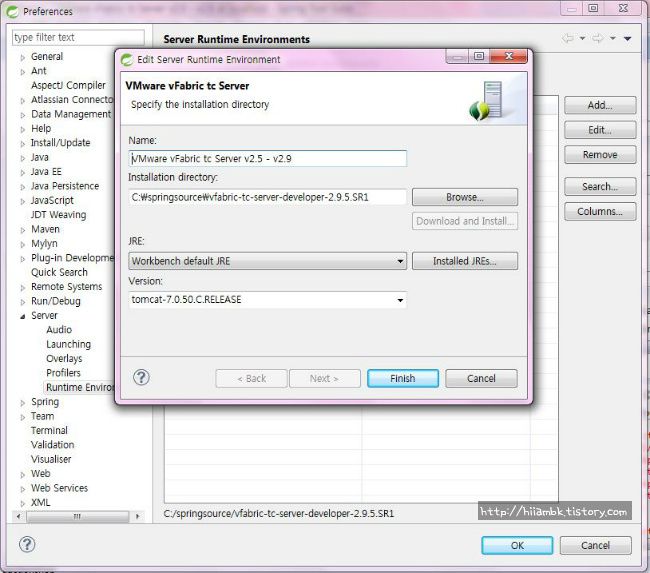This screenshot has width=650, height=573.
Task: Select Terminal in the preferences tree
Action: (49, 431)
